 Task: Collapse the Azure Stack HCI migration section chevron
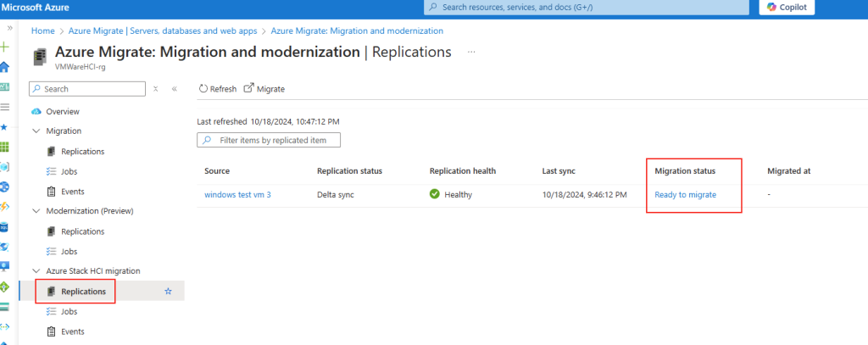click(36, 270)
